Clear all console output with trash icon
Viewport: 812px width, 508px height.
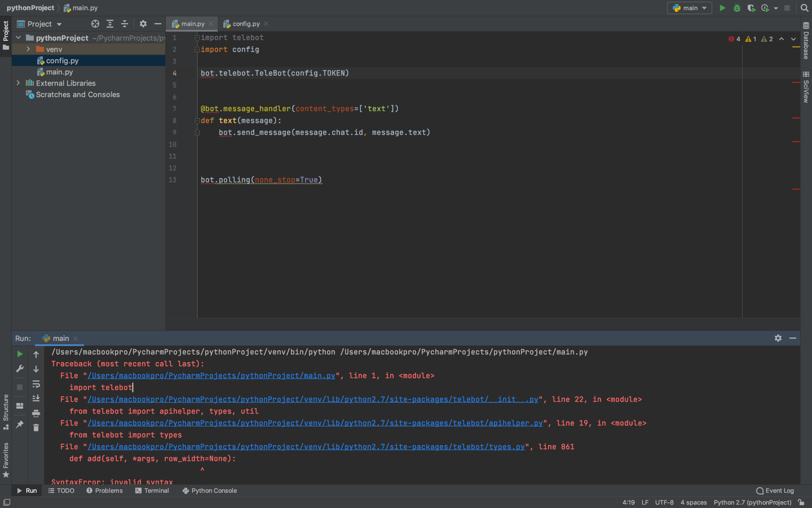[x=36, y=428]
